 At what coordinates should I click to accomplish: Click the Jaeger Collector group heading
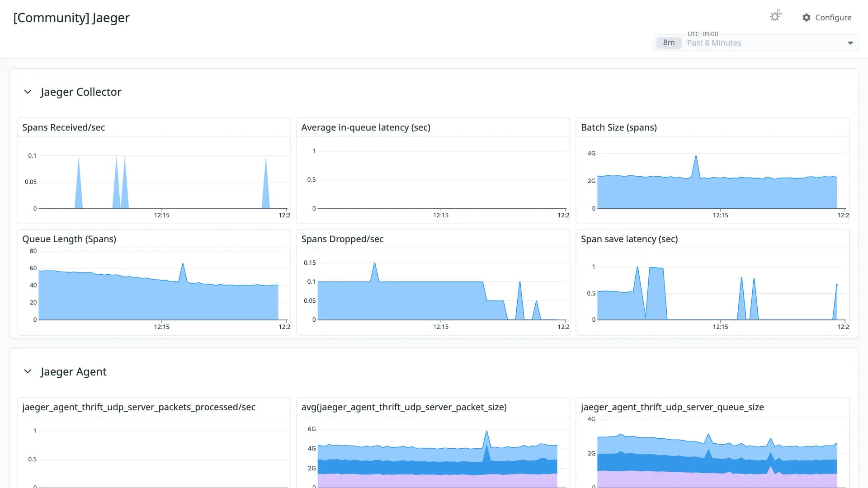81,92
